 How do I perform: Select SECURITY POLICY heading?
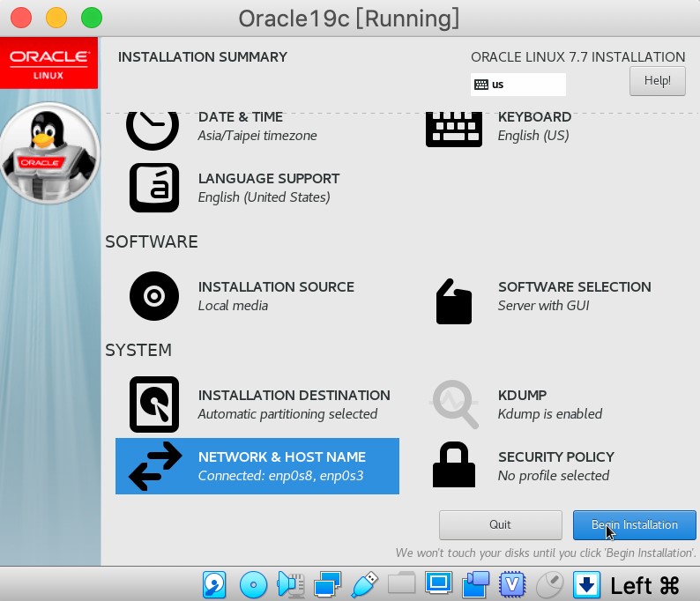(x=555, y=456)
